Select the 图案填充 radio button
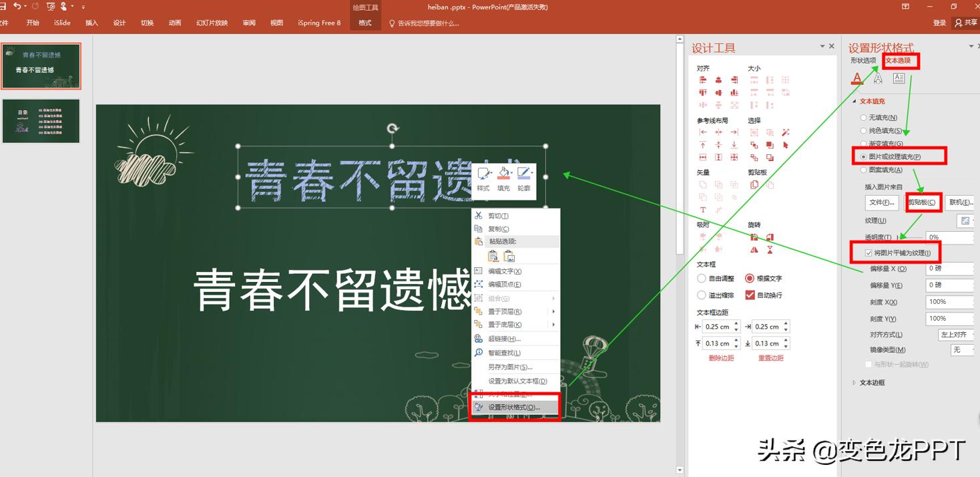The width and height of the screenshot is (980, 477). pyautogui.click(x=864, y=170)
